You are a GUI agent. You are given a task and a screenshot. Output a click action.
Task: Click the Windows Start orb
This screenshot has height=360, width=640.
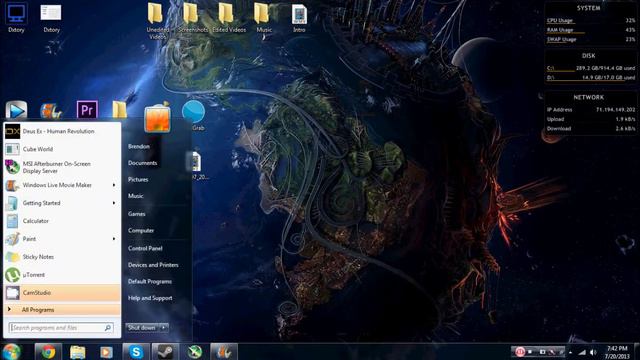pyautogui.click(x=11, y=352)
